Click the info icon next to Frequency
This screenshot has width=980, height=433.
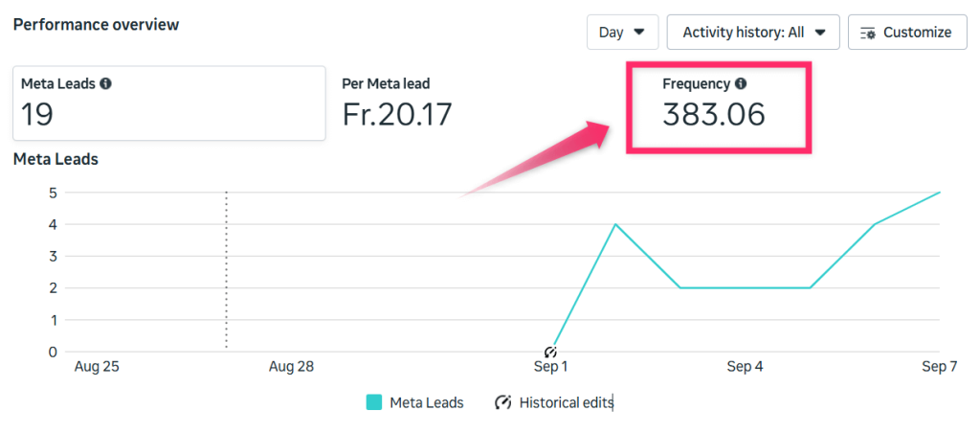click(x=741, y=84)
